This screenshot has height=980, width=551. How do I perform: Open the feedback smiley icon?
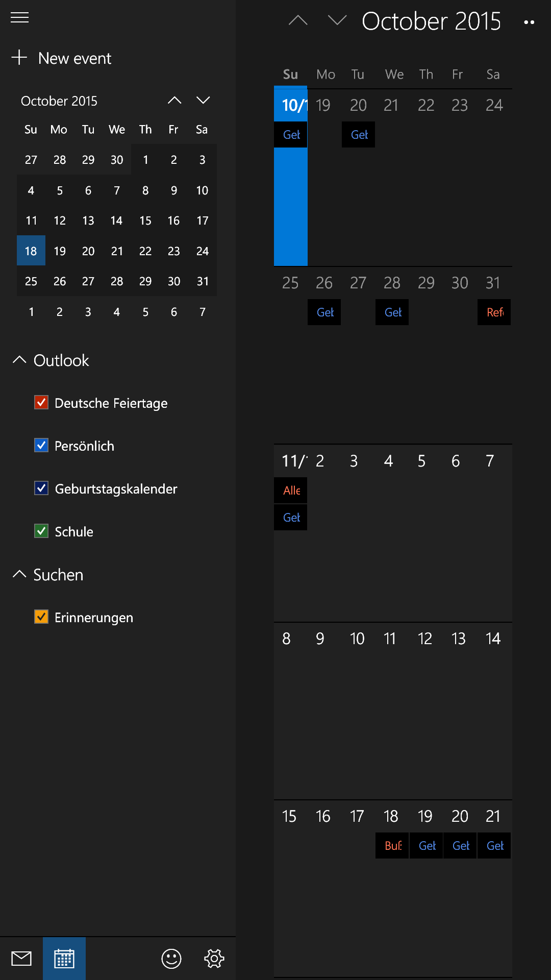[x=171, y=959]
